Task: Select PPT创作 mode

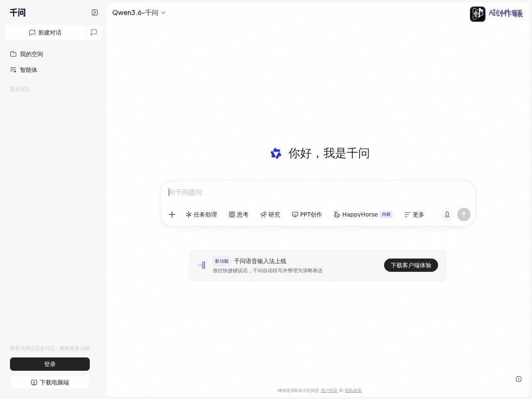Action: click(x=307, y=214)
